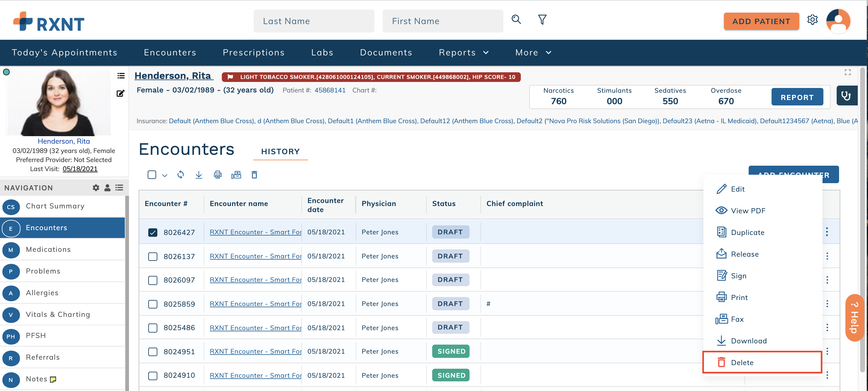Fax selected encounters from toolbar
Viewport: 868px width, 391px height.
point(236,174)
